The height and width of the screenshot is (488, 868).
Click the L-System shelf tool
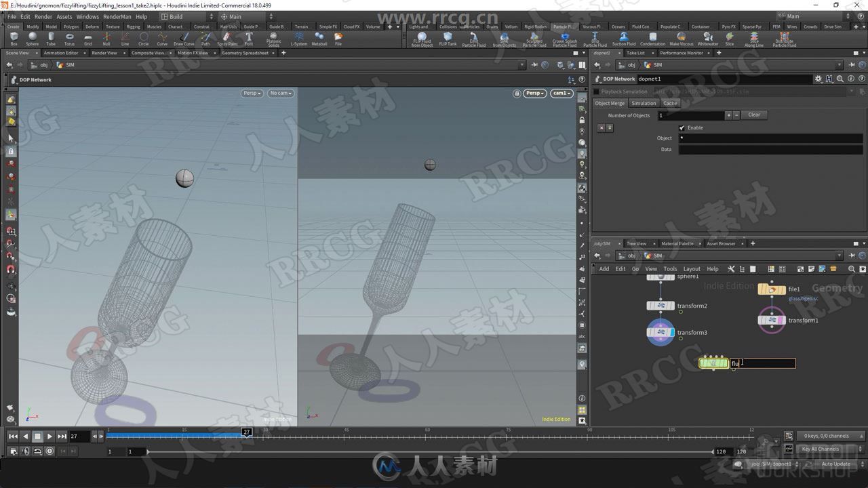pyautogui.click(x=299, y=39)
